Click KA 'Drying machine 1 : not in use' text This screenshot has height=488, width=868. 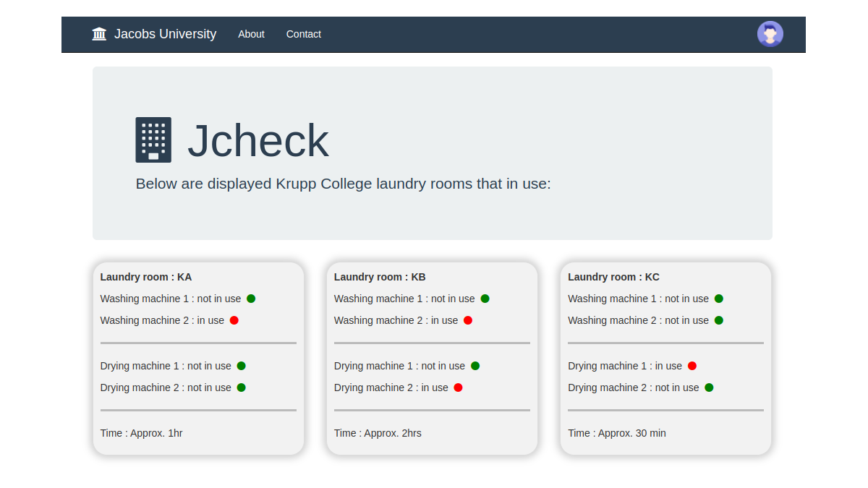click(x=166, y=366)
